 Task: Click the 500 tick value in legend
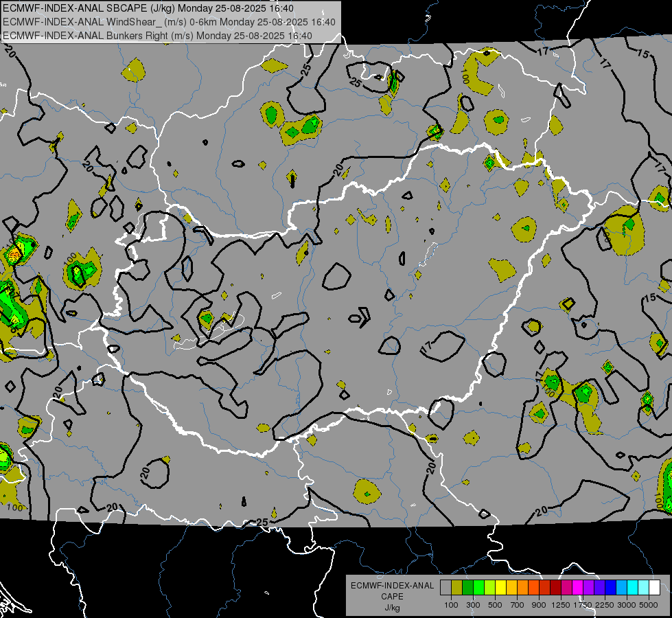495,605
